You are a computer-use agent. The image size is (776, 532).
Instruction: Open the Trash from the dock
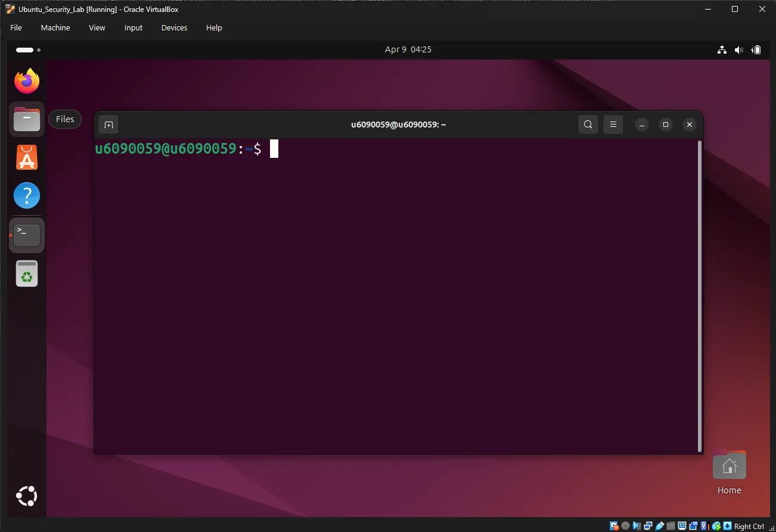coord(26,273)
